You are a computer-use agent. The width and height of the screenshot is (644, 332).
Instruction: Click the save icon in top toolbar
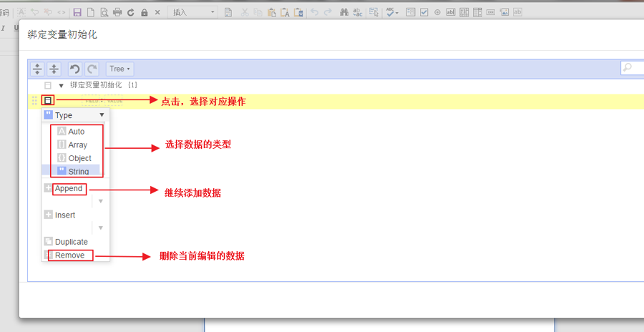pyautogui.click(x=77, y=12)
